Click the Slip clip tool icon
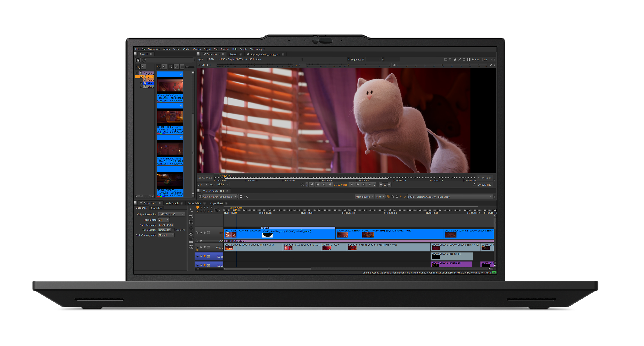Screen dimensions: 644x346 coord(191,222)
